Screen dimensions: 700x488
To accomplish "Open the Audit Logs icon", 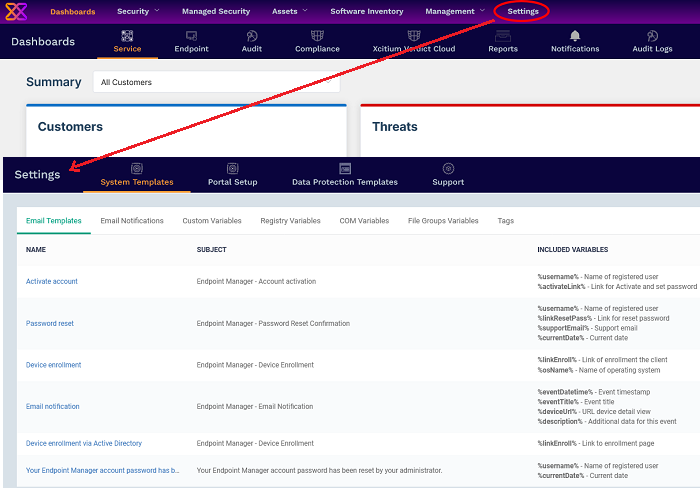I will [x=652, y=36].
